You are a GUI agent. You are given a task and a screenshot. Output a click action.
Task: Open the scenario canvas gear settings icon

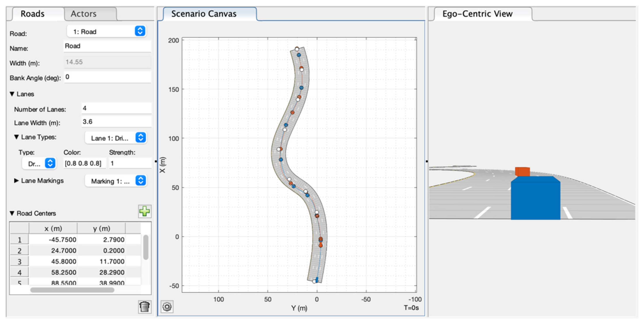tap(167, 306)
